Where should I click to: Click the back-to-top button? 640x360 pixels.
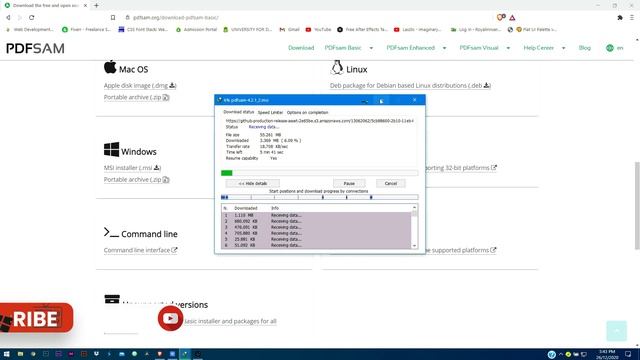point(616,331)
